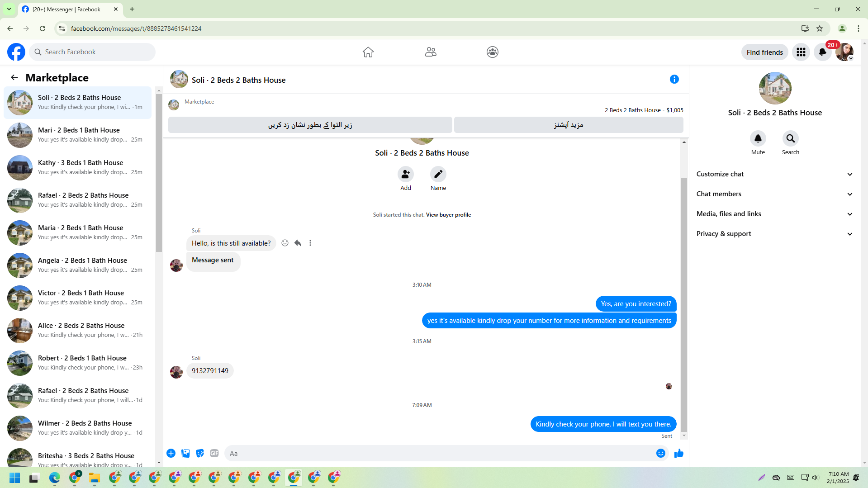The image size is (868, 488).
Task: Open Alice · 2 Beds 2 Baths House chat
Action: pyautogui.click(x=78, y=331)
